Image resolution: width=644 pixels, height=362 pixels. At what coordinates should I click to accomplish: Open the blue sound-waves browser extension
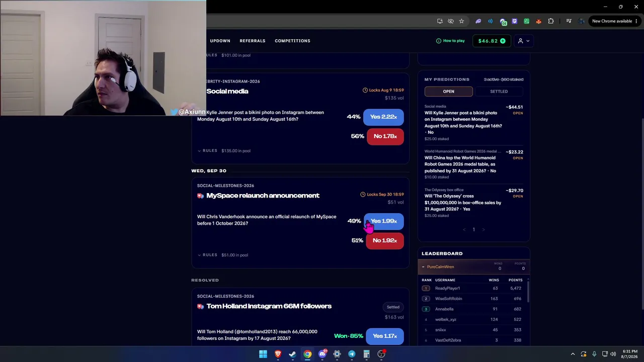click(490, 21)
